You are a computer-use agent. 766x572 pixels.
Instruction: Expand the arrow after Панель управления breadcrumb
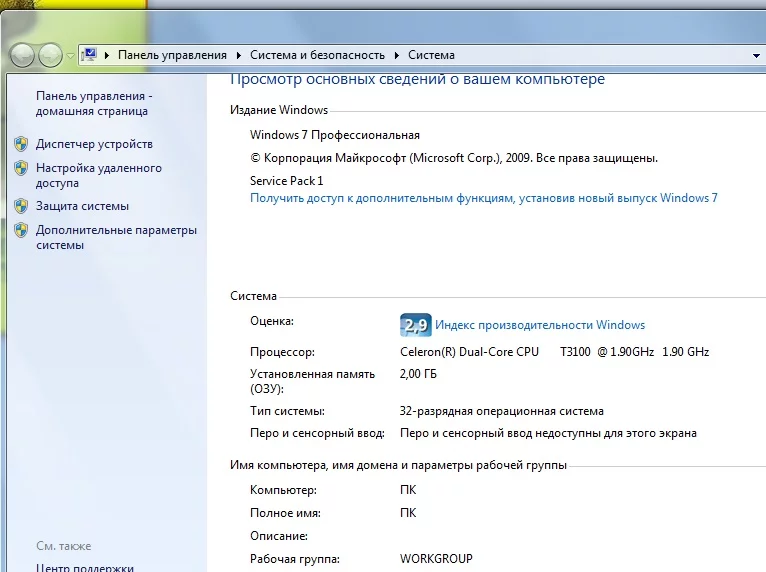coord(239,55)
